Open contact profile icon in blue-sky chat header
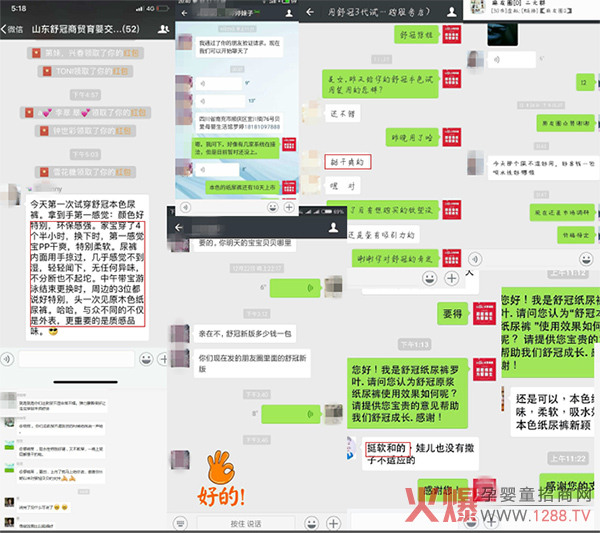 coord(289,13)
